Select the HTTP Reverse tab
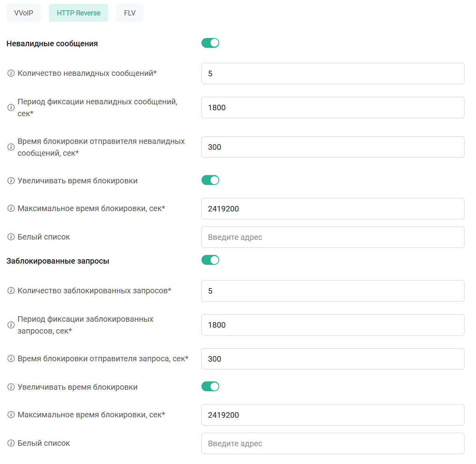 click(x=79, y=13)
